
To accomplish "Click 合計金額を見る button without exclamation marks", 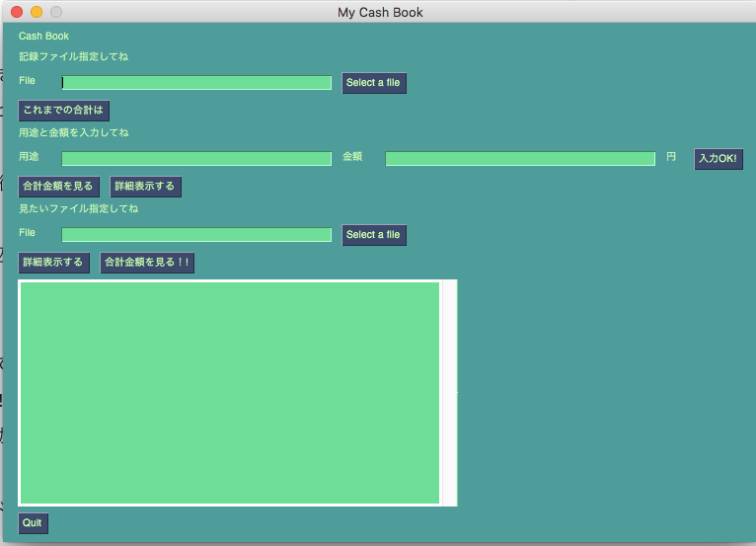I will tap(58, 187).
